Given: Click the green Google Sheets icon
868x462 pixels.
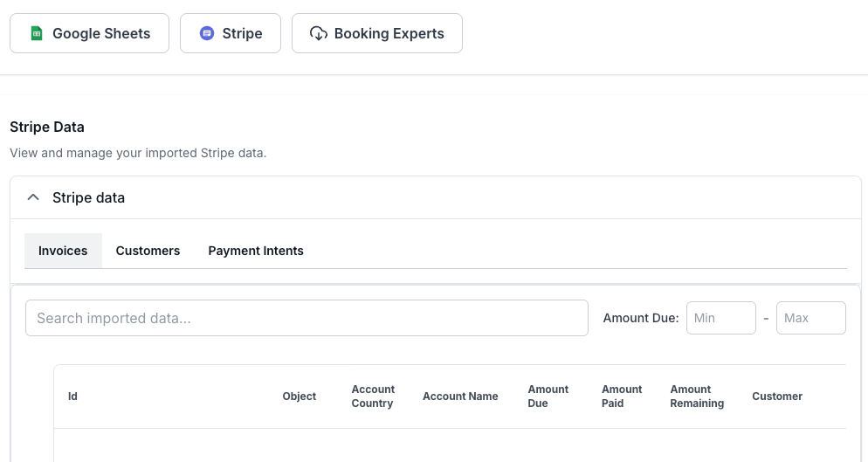Looking at the screenshot, I should click(36, 33).
